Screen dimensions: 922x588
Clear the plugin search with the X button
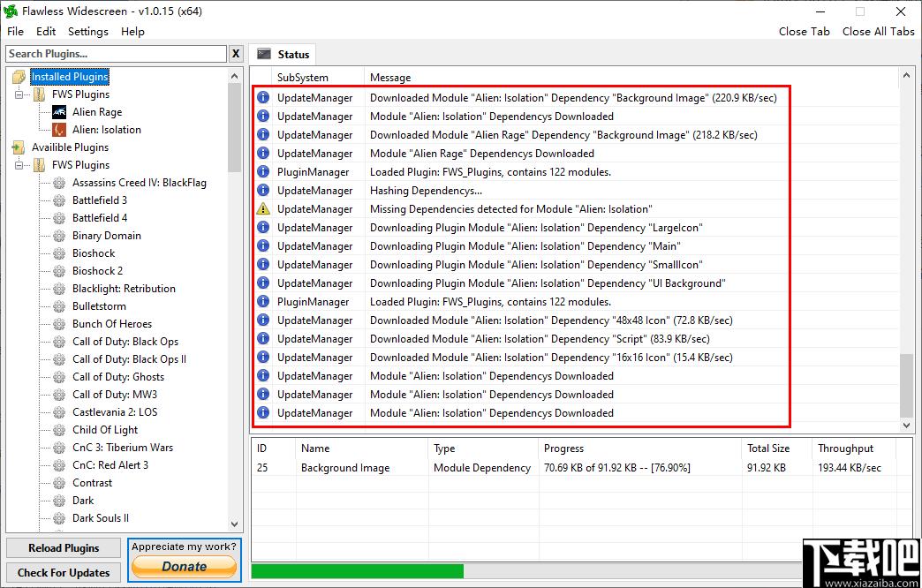click(x=236, y=54)
